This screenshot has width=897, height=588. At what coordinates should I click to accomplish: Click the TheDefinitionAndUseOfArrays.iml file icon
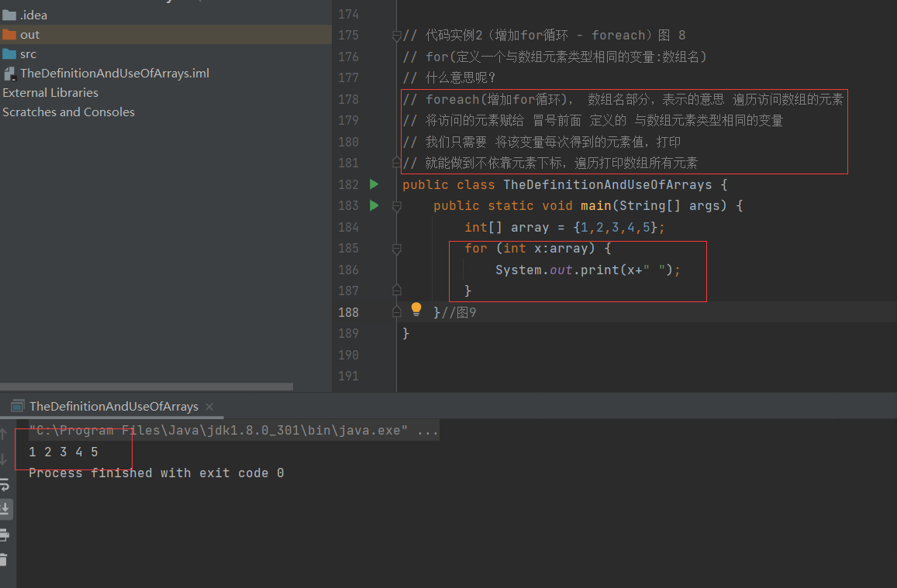coord(10,74)
